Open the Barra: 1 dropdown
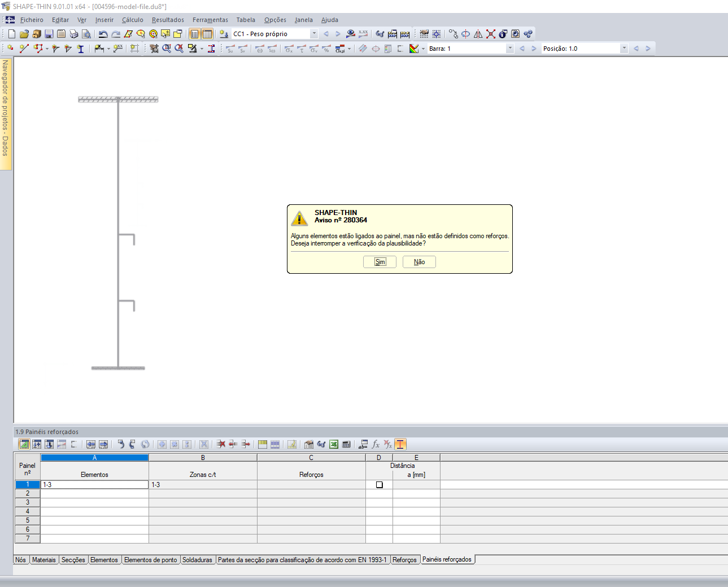The image size is (728, 587). 510,49
